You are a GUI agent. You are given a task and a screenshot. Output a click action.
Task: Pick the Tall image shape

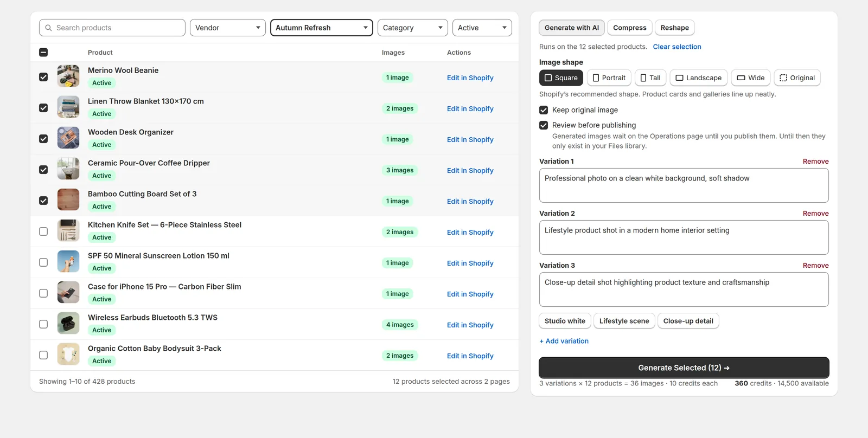click(650, 78)
